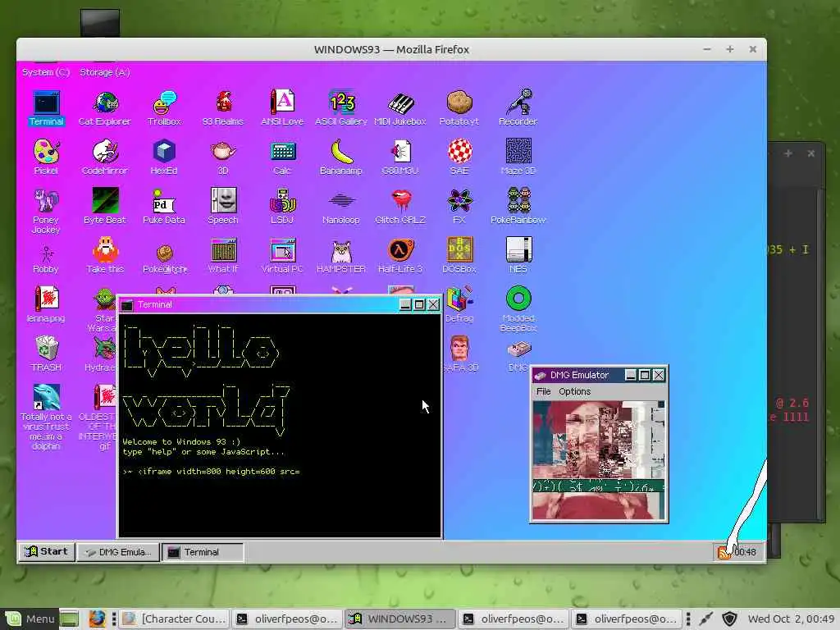840x630 pixels.
Task: Select the Terminal taskbar button in Windows 93
Action: pos(203,552)
